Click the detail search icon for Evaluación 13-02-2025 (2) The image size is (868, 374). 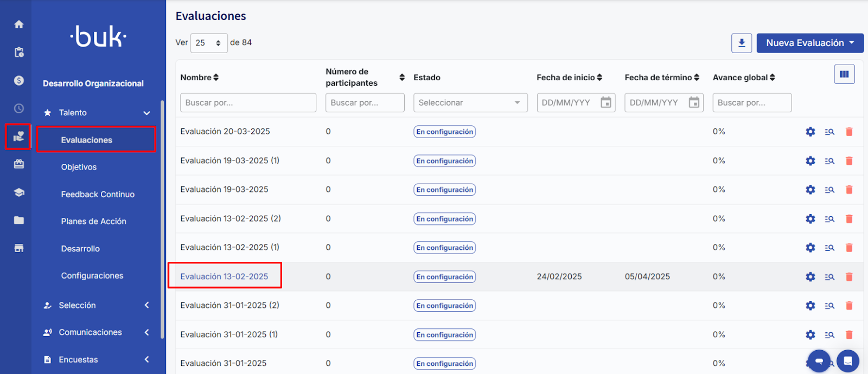coord(829,219)
